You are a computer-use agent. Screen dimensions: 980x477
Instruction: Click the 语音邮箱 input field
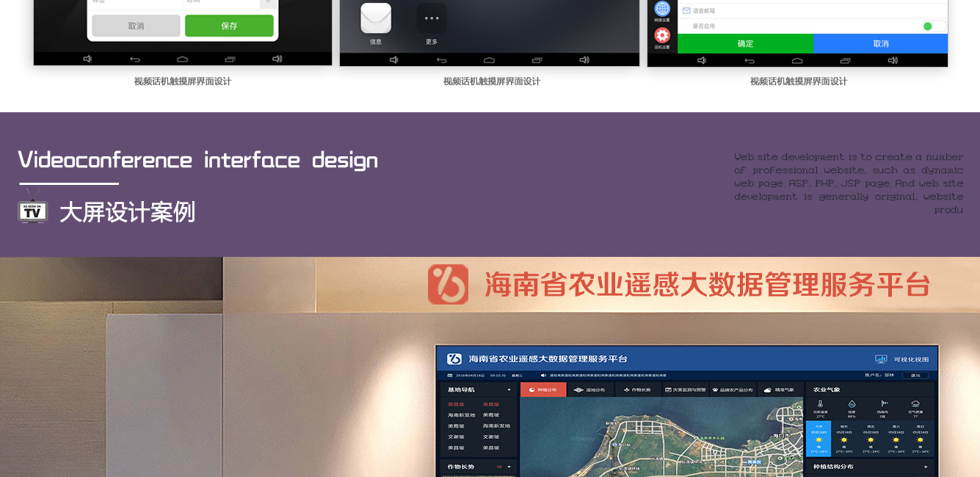click(x=807, y=10)
